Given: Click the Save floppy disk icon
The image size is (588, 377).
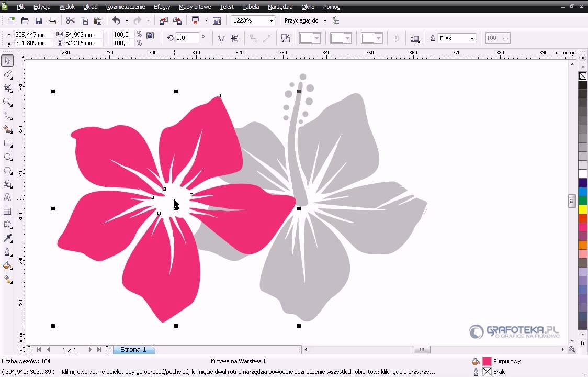Looking at the screenshot, I should click(38, 21).
